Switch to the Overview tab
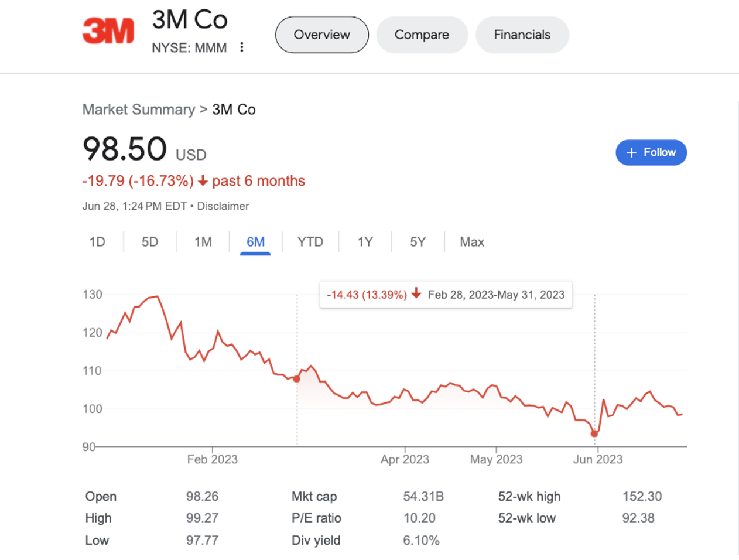 pos(321,35)
